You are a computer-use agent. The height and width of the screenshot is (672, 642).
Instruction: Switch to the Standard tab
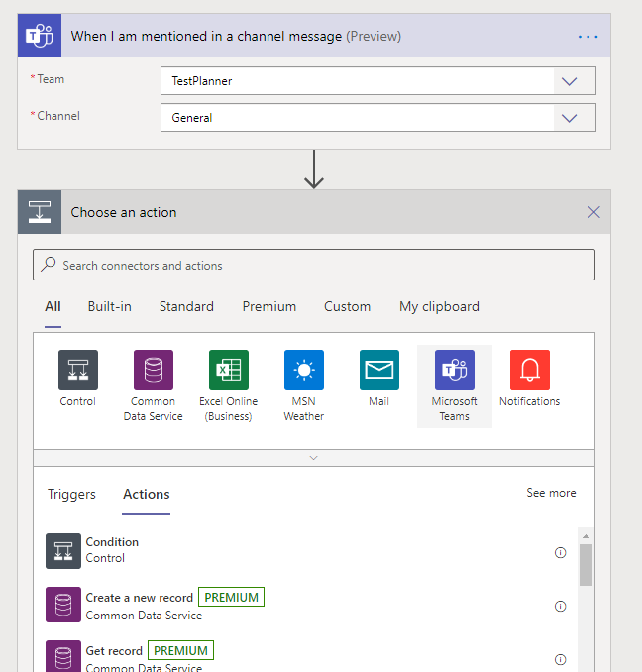186,307
